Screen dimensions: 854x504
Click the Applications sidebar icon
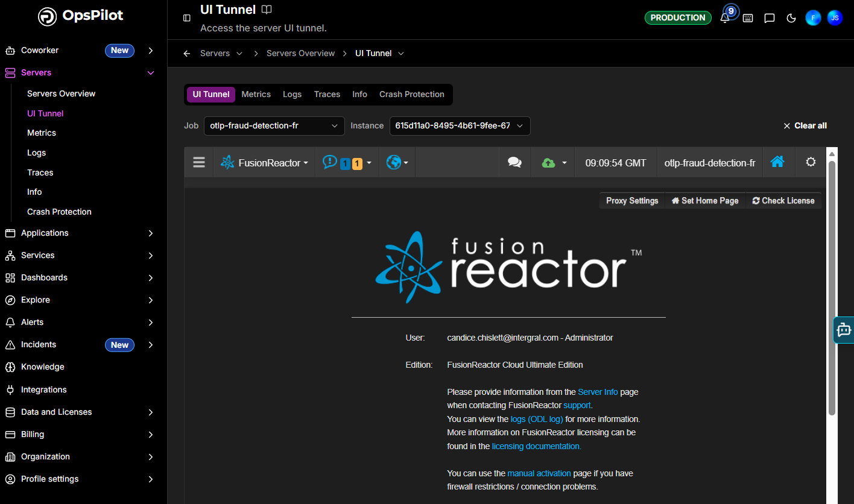pyautogui.click(x=10, y=233)
